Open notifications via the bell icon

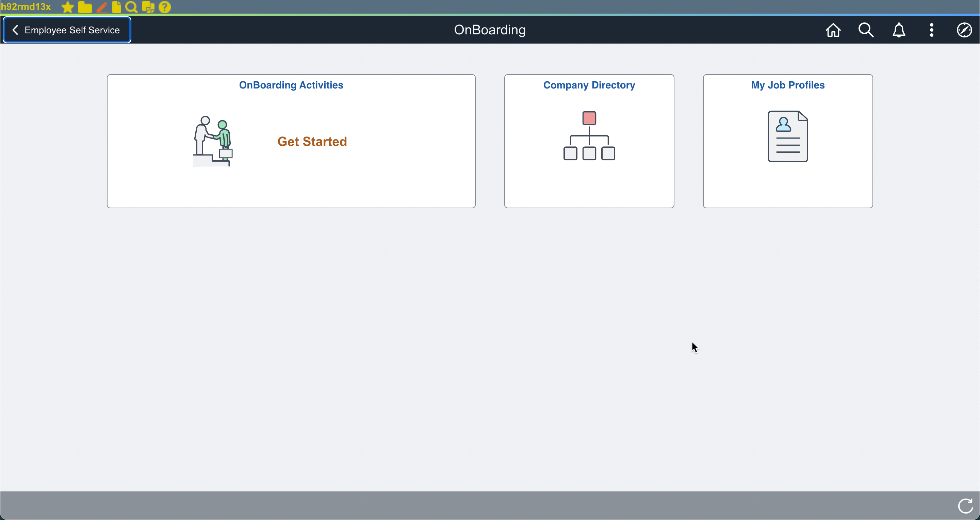coord(899,30)
